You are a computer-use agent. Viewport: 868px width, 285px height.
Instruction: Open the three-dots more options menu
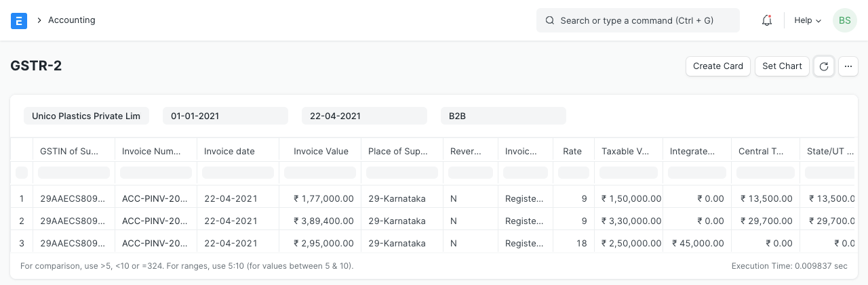click(848, 66)
